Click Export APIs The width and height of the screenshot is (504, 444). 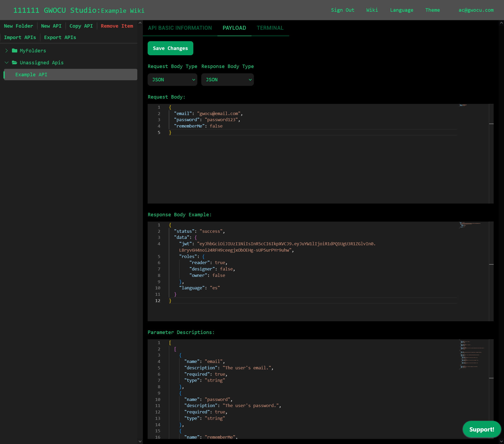click(60, 37)
